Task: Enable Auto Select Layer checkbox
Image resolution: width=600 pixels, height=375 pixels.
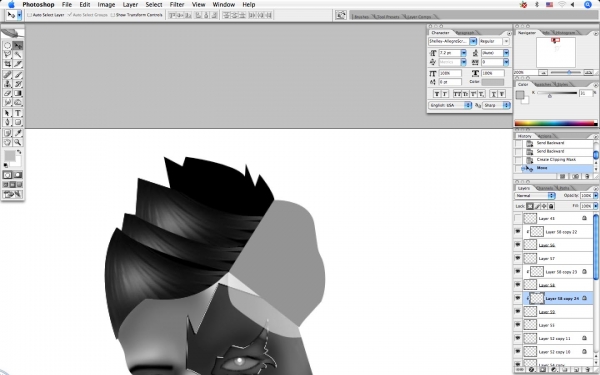Action: pyautogui.click(x=29, y=15)
